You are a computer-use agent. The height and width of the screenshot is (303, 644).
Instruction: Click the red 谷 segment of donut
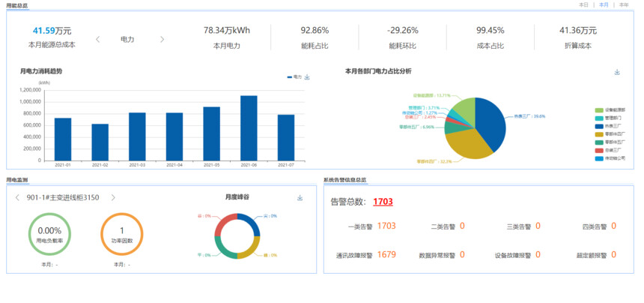click(223, 222)
